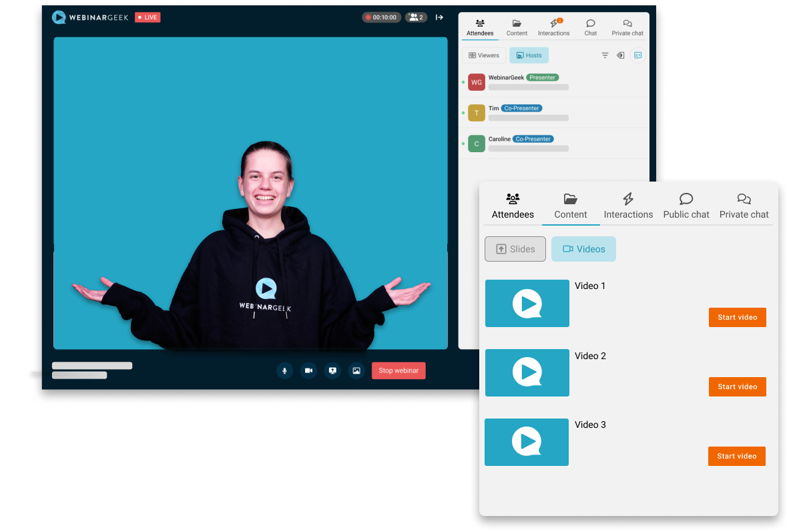789x532 pixels.
Task: Click Tim's Co-Presenter badge
Action: click(x=521, y=108)
